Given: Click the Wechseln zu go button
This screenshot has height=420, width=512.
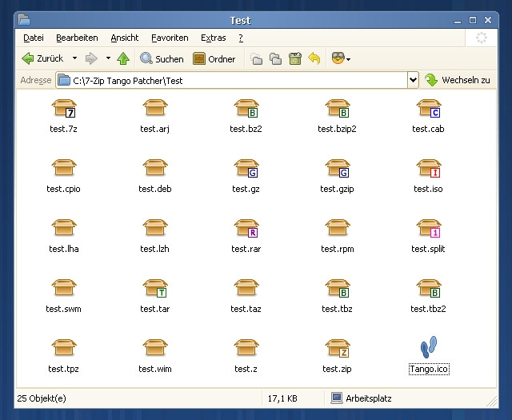Looking at the screenshot, I should (x=458, y=80).
